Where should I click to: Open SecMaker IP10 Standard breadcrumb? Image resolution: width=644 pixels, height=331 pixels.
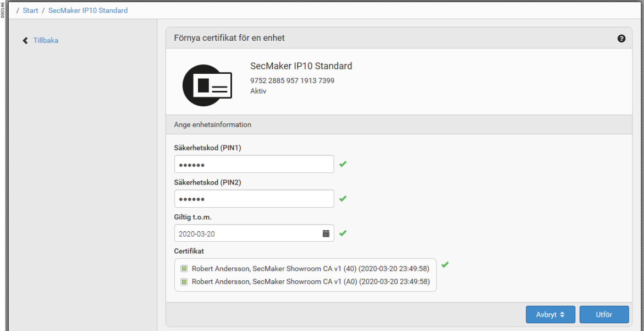tap(88, 10)
